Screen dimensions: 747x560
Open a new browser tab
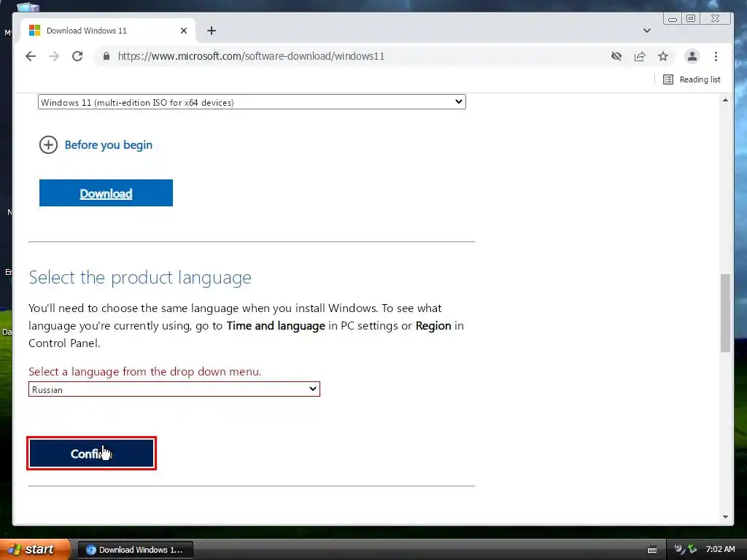[x=212, y=31]
